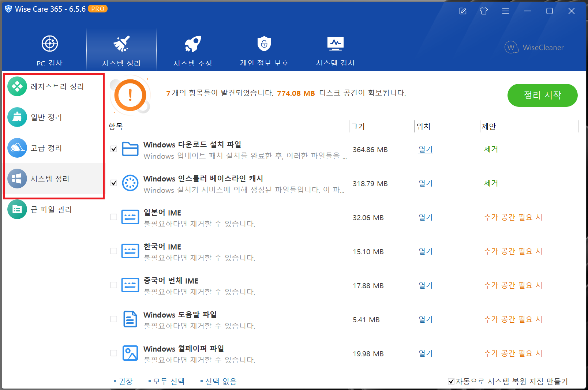Click the 선택 없음 link
588x390 pixels.
(221, 381)
